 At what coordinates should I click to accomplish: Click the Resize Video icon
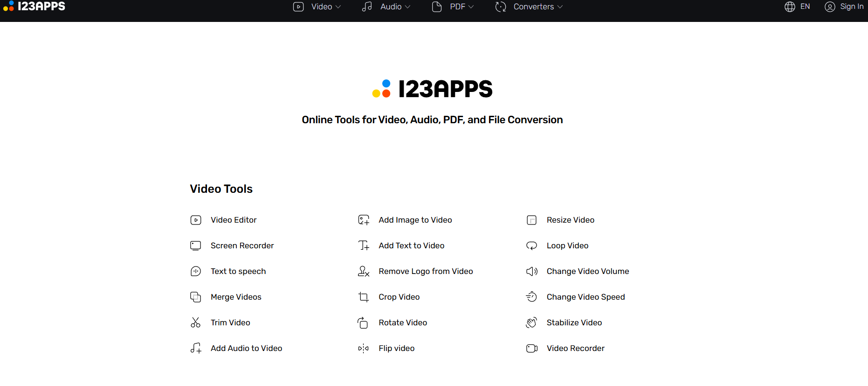(532, 220)
